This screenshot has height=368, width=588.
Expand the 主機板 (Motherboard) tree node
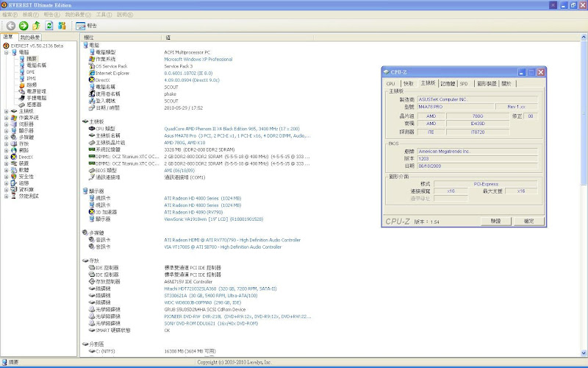7,111
